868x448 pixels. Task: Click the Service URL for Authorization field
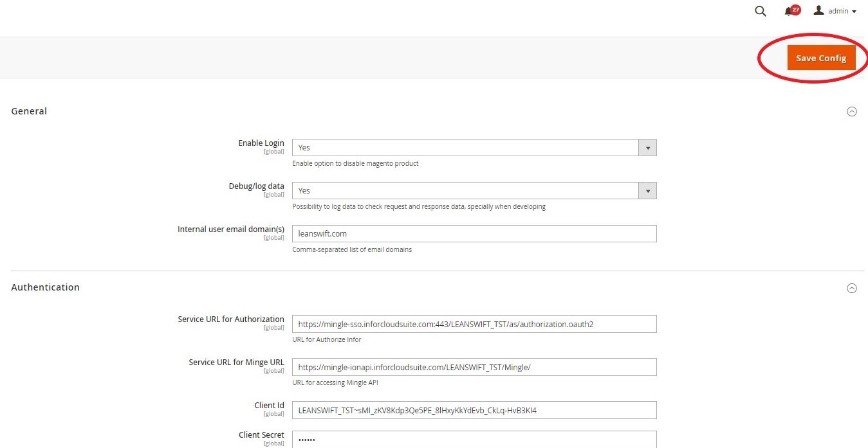point(474,324)
